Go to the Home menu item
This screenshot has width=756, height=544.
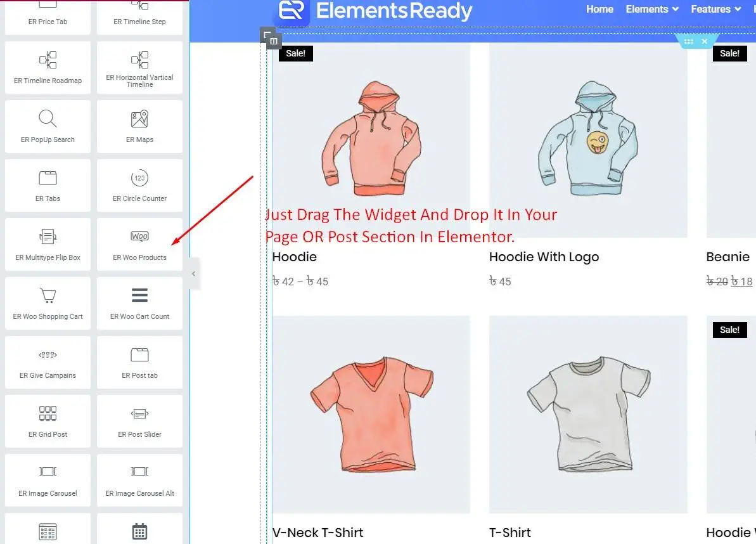(599, 9)
